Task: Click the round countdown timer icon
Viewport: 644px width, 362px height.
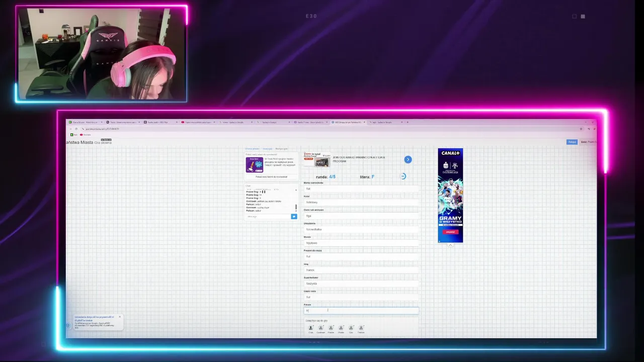Action: 403,176
